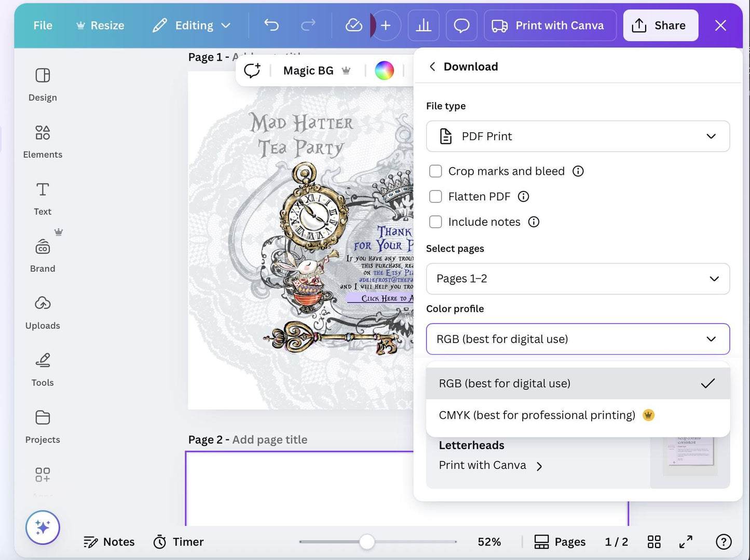Image resolution: width=750 pixels, height=560 pixels.
Task: Open the Resize menu
Action: tap(101, 25)
